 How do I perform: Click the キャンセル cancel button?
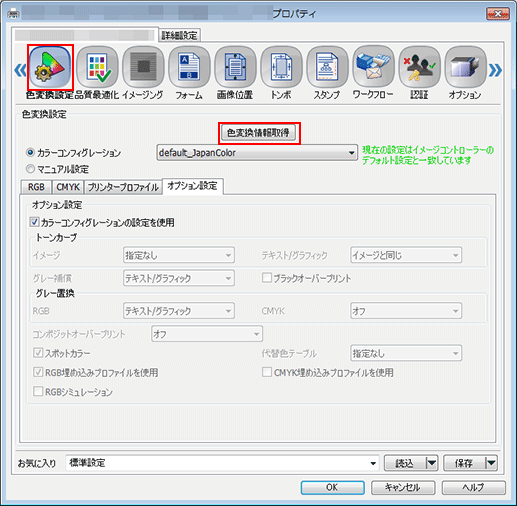tap(403, 487)
